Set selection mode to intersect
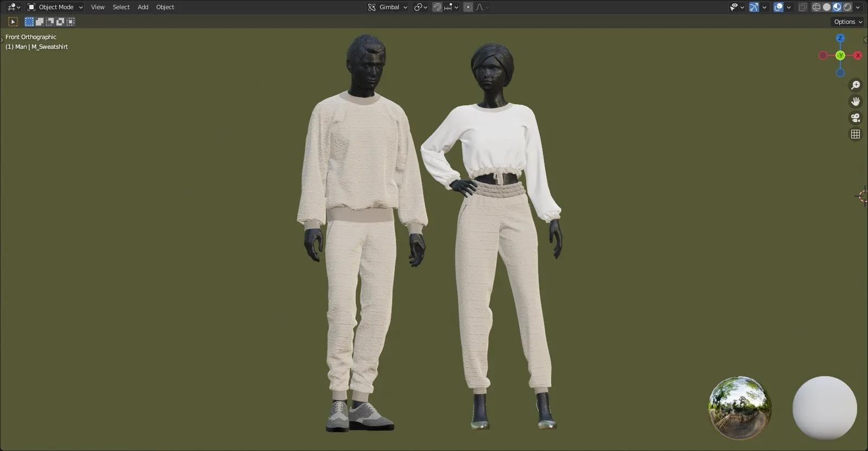Viewport: 868px width, 451px height. point(71,22)
